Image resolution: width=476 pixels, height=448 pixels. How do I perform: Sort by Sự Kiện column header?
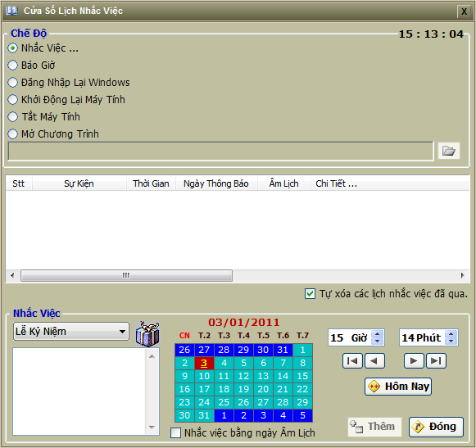tap(79, 183)
